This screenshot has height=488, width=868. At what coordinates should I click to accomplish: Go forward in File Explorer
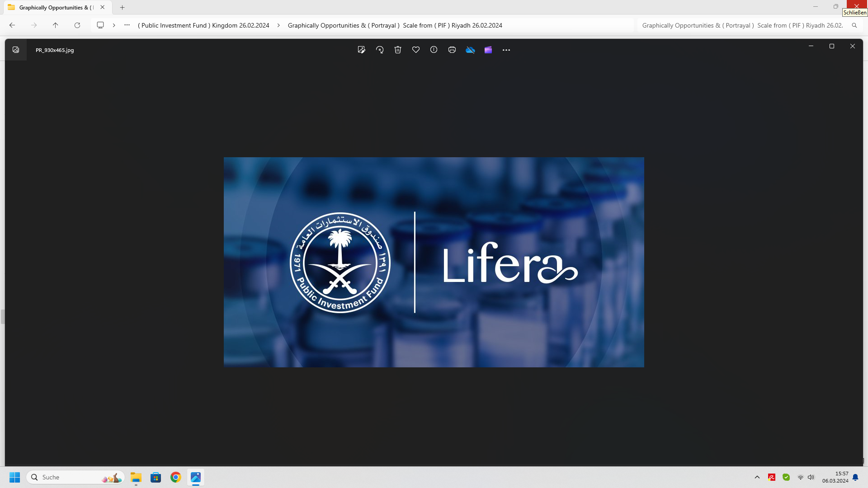coord(34,25)
